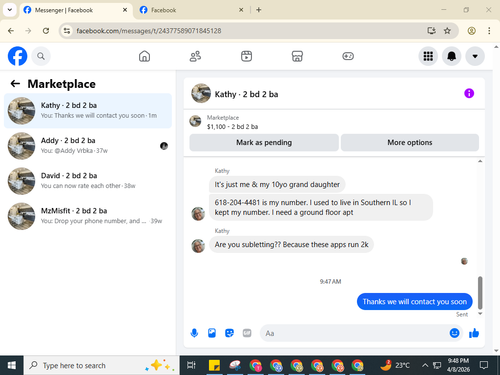Open Kathy - 2 bd 2 ba conversation
500x375 pixels.
pyautogui.click(x=88, y=111)
